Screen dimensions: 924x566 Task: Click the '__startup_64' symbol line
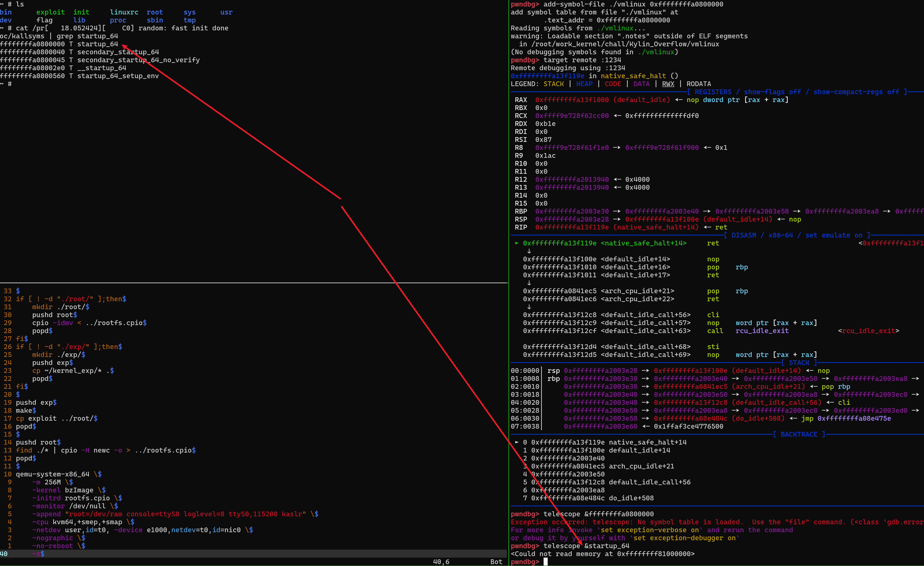[63, 68]
